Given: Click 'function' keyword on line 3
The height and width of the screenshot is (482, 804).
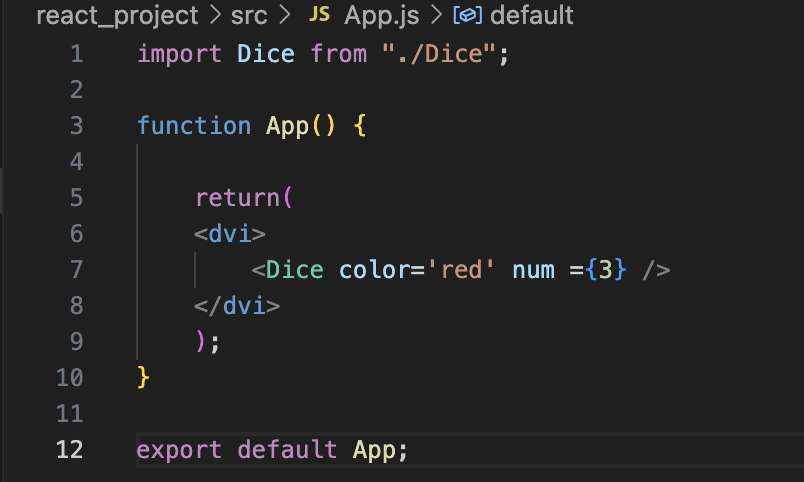Looking at the screenshot, I should point(194,126).
